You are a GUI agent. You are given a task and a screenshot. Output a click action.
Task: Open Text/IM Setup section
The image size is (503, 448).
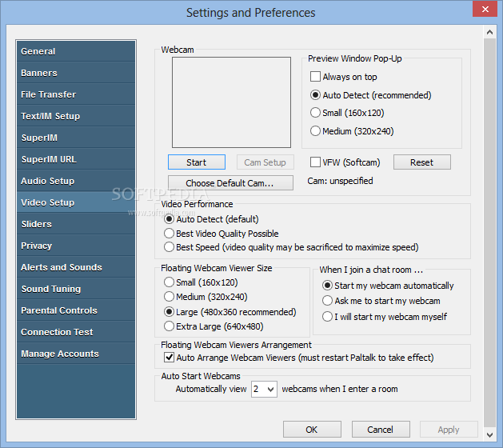76,116
